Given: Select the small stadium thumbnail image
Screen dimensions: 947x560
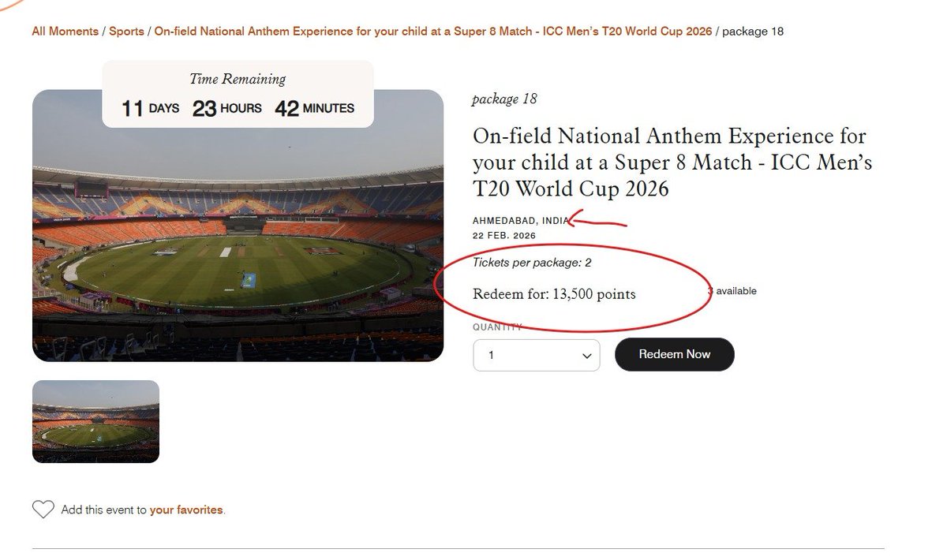Looking at the screenshot, I should click(95, 421).
